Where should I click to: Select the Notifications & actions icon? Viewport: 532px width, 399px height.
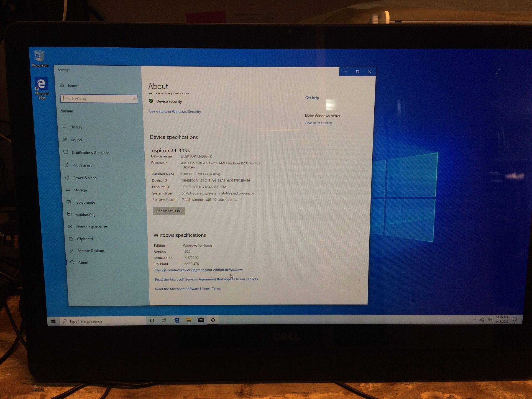point(66,152)
